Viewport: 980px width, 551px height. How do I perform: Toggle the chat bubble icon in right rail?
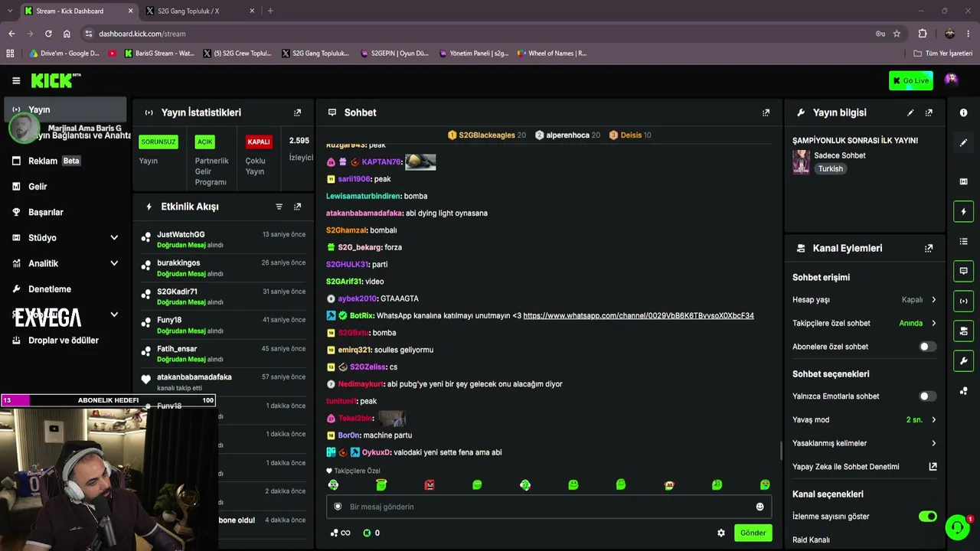click(963, 271)
